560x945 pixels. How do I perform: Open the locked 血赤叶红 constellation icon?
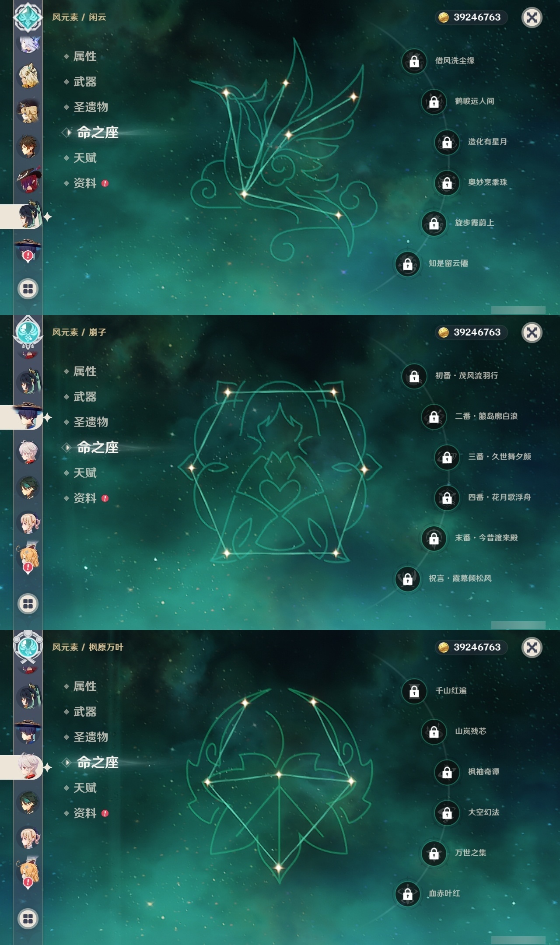407,894
